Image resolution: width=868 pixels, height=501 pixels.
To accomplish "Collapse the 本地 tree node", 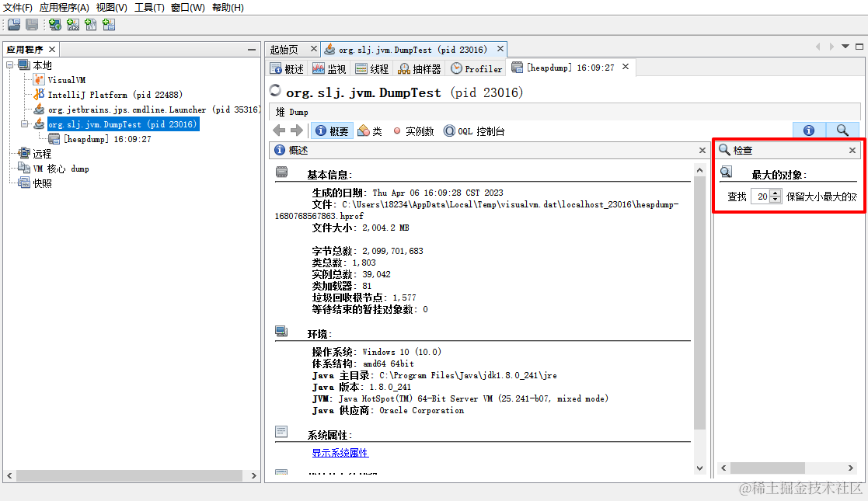I will click(x=9, y=64).
